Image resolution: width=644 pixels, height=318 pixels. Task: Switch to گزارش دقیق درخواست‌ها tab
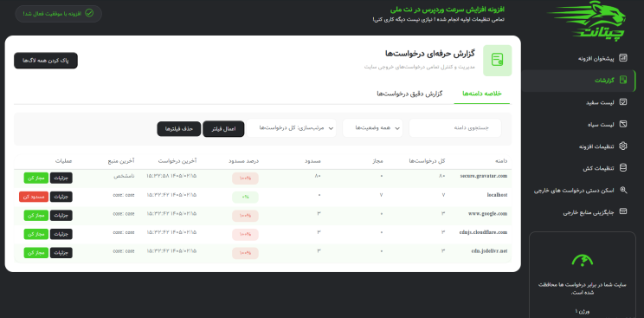coord(409,94)
